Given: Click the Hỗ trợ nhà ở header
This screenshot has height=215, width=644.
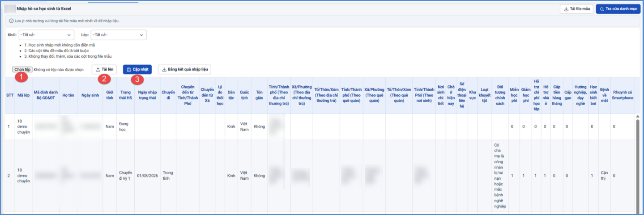Looking at the screenshot, I should coord(546,95).
